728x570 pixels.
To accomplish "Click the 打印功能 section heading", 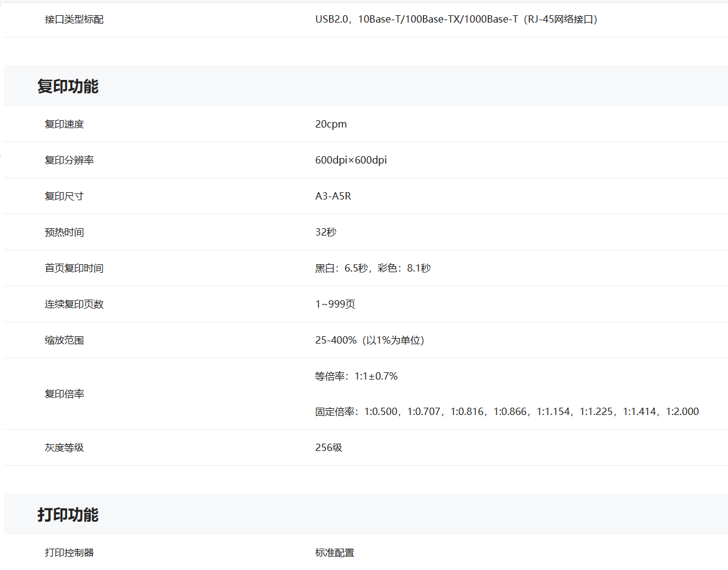I will click(68, 515).
